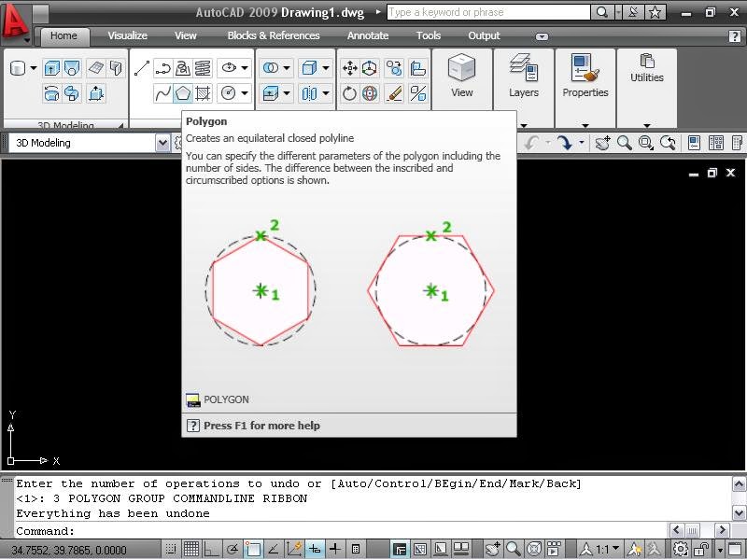747x560 pixels.
Task: Select the Polyline tool
Action: click(x=162, y=68)
